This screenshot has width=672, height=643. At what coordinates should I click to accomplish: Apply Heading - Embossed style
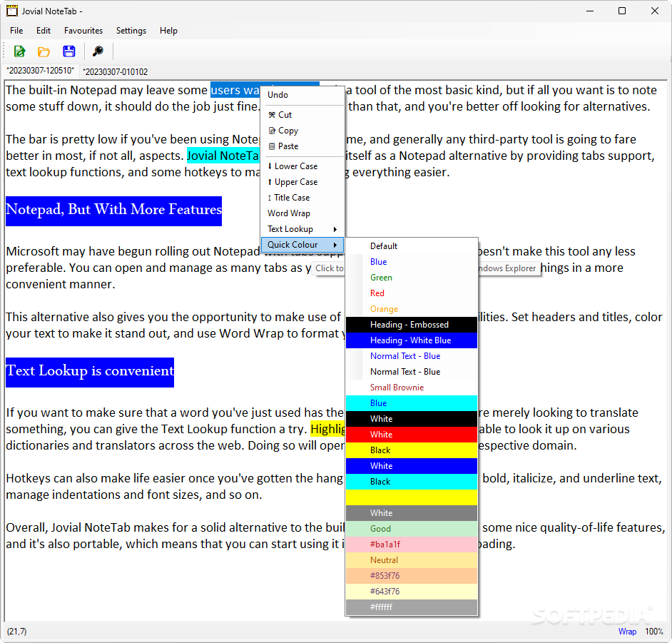[412, 325]
